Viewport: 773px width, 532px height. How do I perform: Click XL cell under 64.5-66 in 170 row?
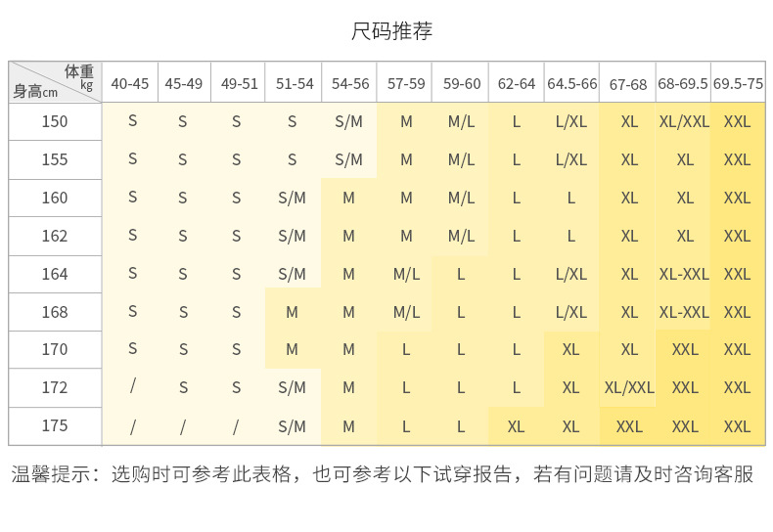(x=570, y=349)
